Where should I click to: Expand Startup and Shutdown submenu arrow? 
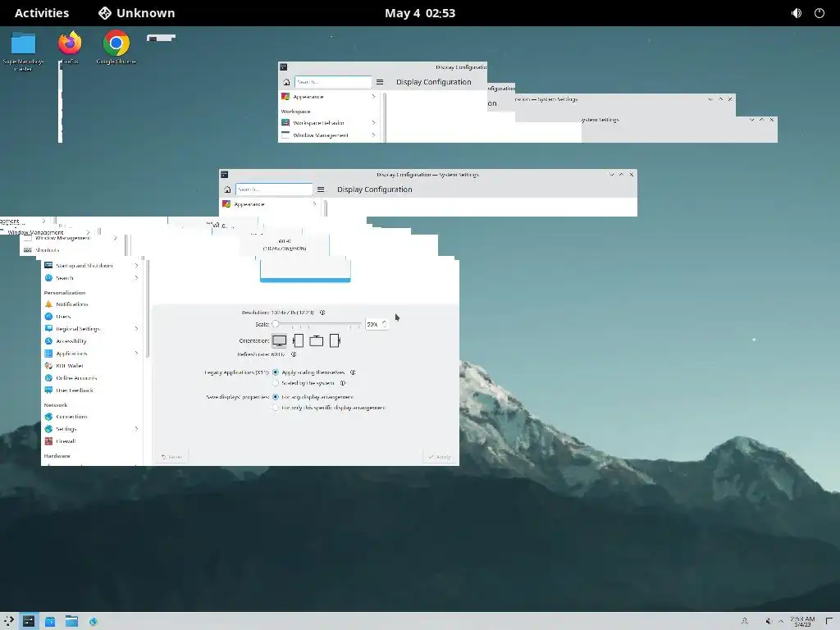point(137,265)
